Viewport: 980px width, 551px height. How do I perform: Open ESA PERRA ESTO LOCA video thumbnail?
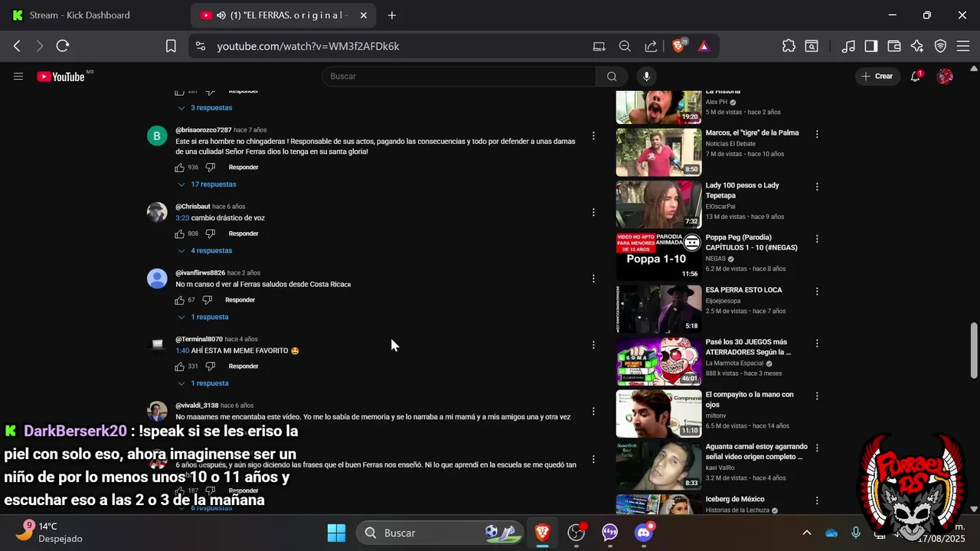658,309
